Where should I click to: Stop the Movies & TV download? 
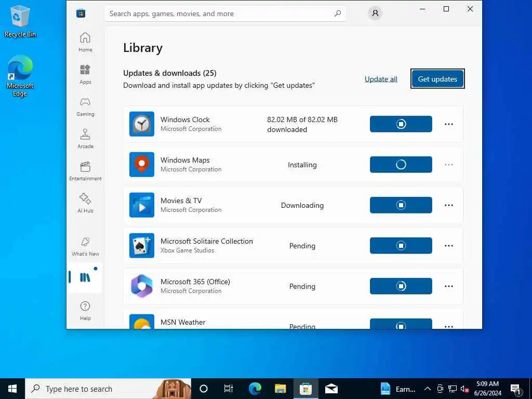point(401,205)
